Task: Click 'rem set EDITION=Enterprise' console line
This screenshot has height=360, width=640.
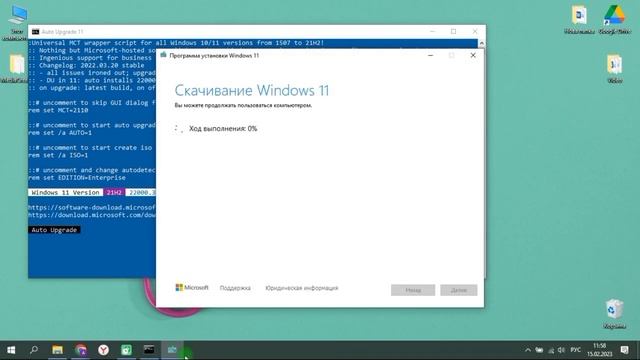Action: click(x=77, y=178)
